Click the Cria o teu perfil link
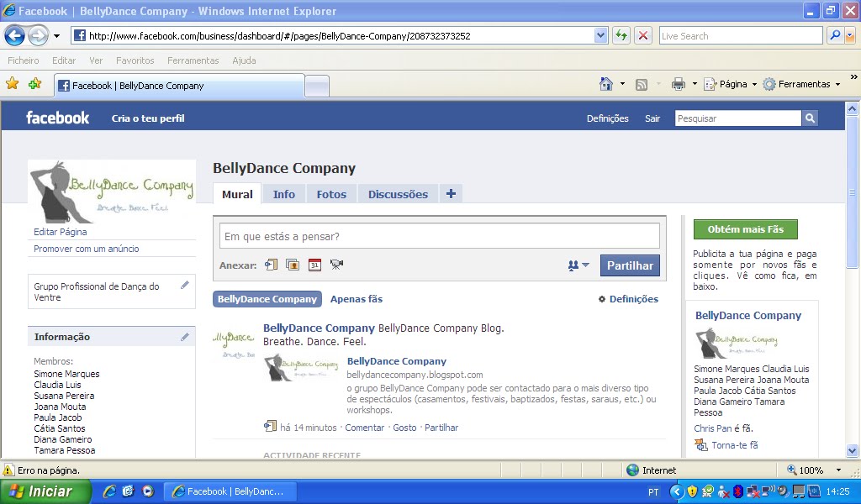The image size is (861, 504). pos(148,118)
